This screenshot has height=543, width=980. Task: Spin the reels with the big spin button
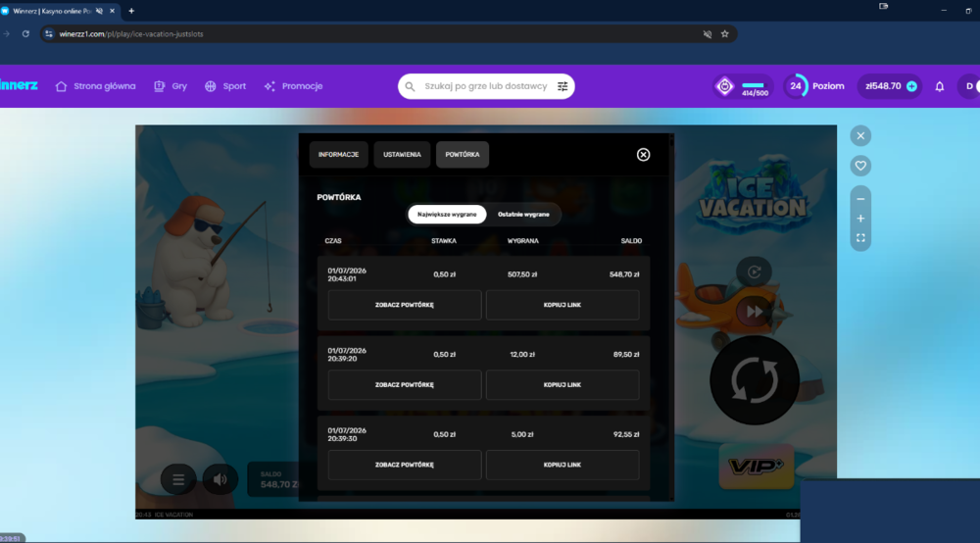point(755,380)
